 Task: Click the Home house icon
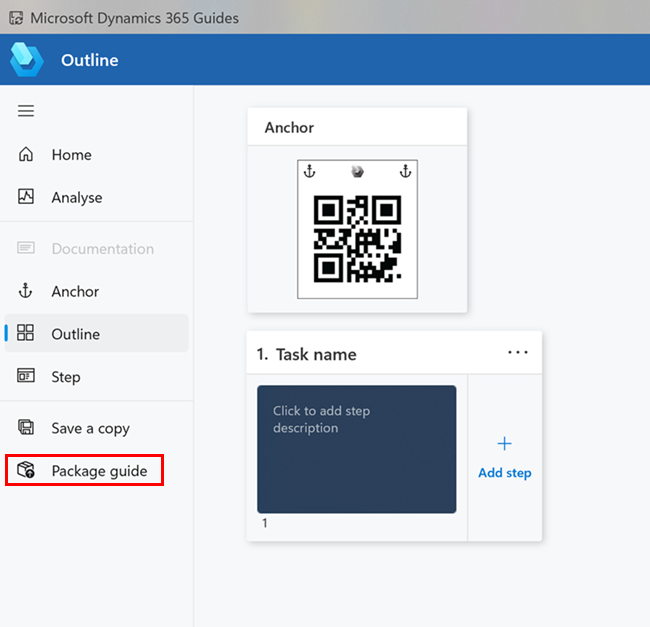[26, 154]
